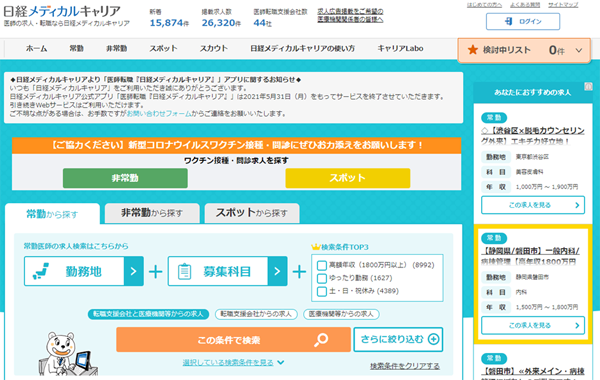Open スポット in navigation bar
Screen dimensions: 600x380
point(163,49)
